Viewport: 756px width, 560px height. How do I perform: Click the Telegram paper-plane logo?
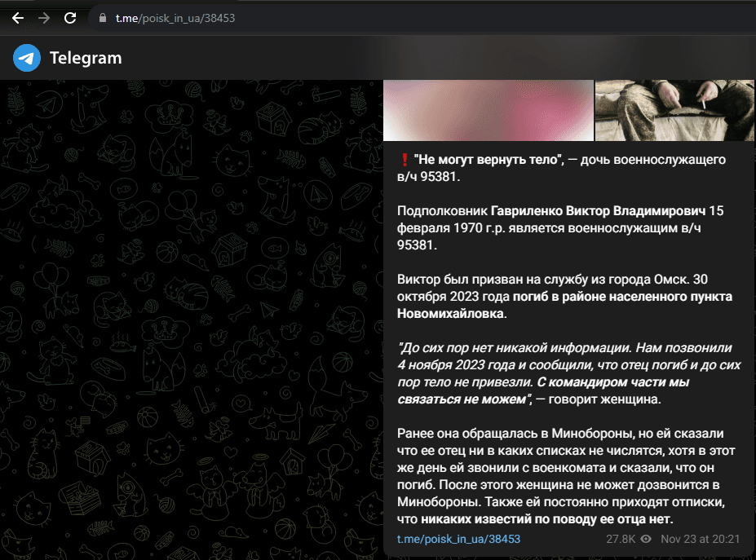coord(27,58)
